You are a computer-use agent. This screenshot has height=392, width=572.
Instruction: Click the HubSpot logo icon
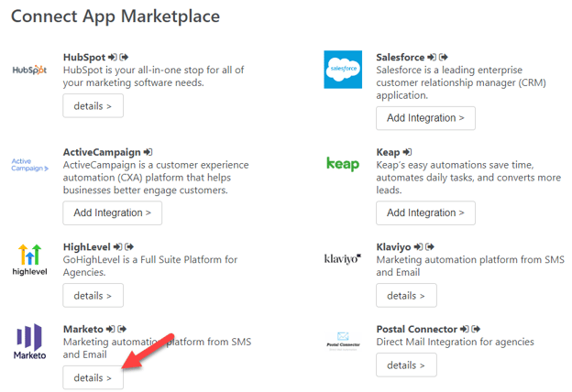pos(29,70)
